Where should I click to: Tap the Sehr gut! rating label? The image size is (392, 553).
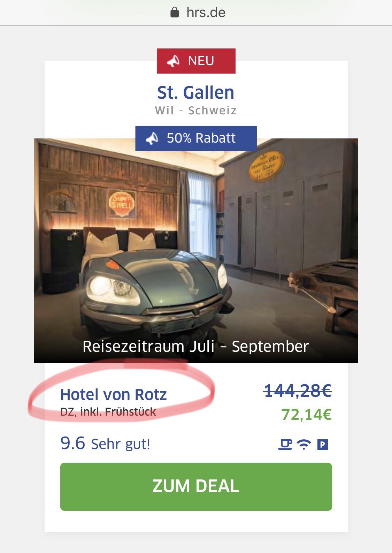click(121, 444)
